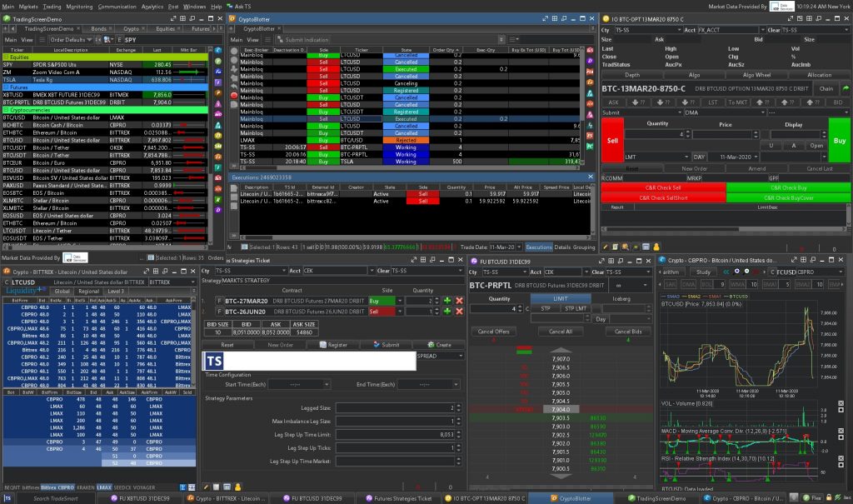Click the big green Buy button

[839, 141]
